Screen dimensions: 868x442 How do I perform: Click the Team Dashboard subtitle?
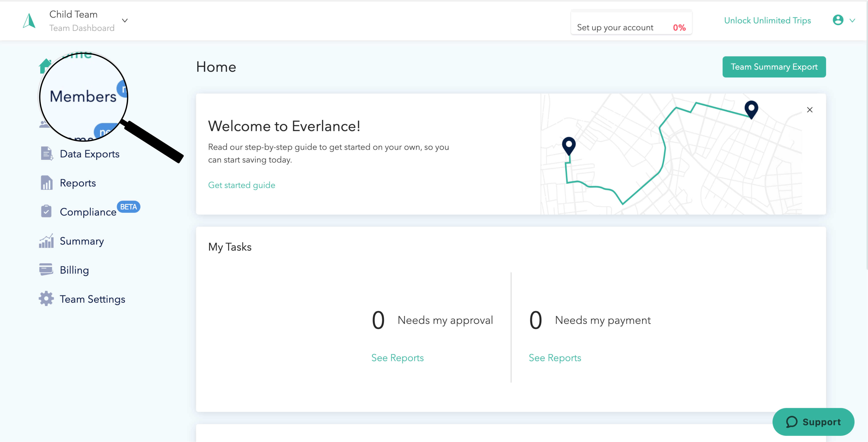[82, 28]
